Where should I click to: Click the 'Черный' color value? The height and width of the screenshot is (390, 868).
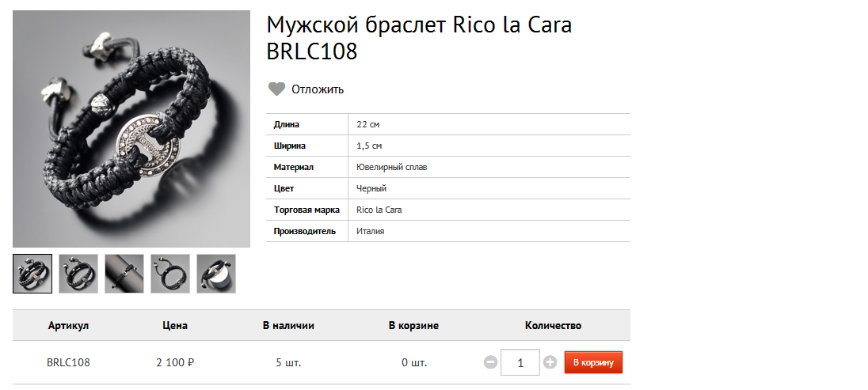(x=371, y=188)
